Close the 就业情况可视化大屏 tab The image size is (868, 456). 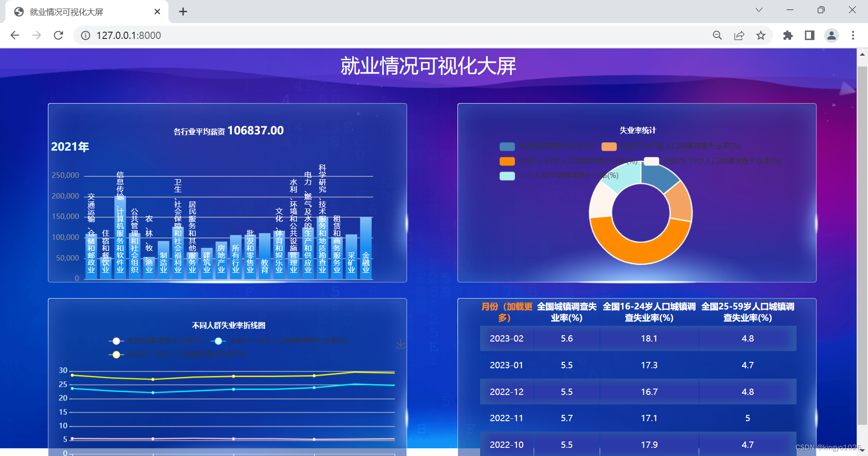point(157,12)
